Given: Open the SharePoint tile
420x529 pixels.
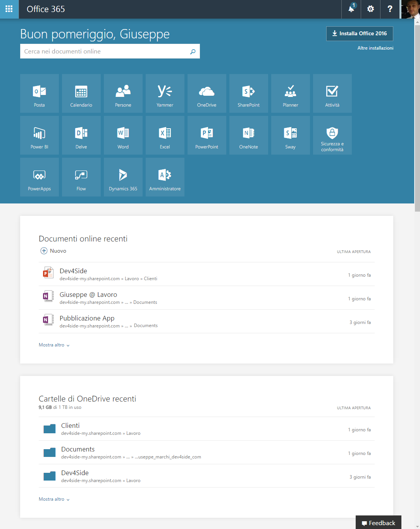Looking at the screenshot, I should click(249, 93).
